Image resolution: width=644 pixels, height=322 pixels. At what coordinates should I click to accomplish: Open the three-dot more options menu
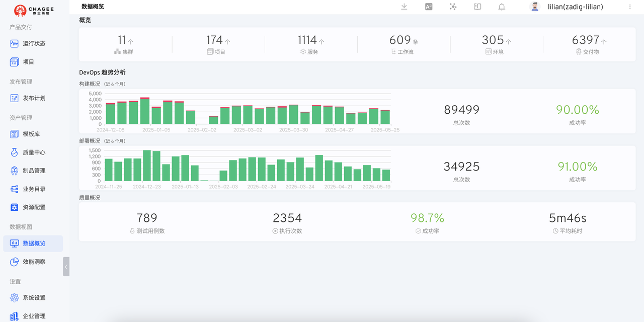click(x=630, y=7)
